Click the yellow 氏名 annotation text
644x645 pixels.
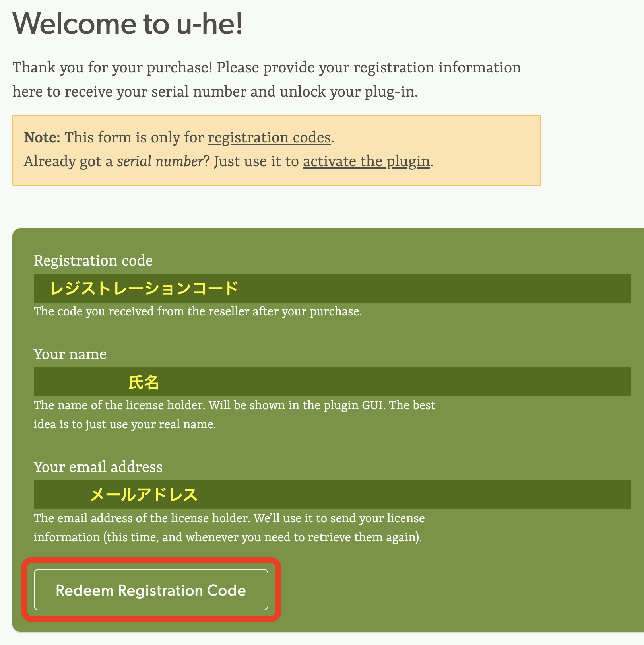pyautogui.click(x=144, y=382)
